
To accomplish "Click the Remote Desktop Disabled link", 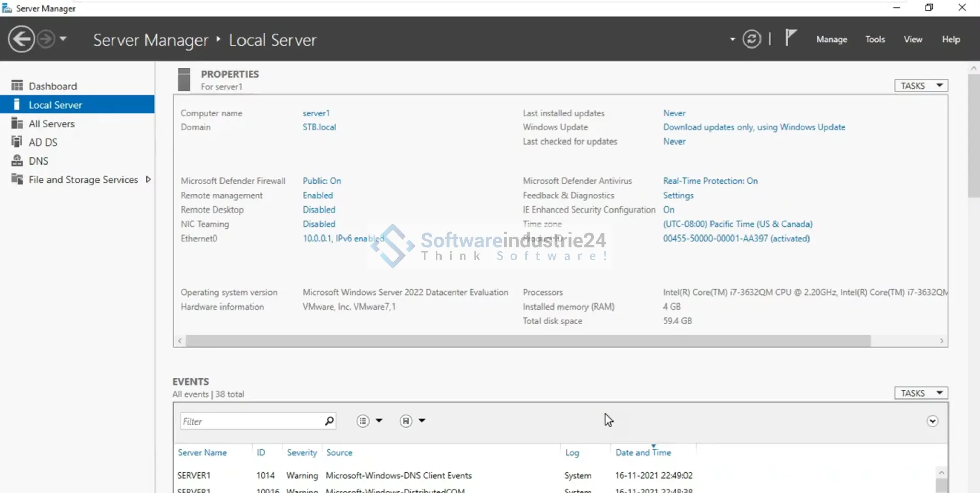I will coord(319,209).
